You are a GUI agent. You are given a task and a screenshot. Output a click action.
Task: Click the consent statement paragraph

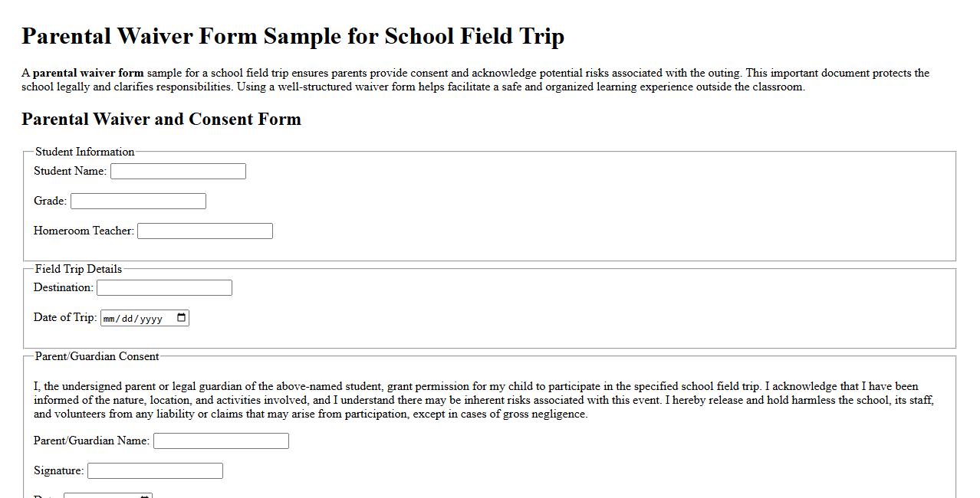pyautogui.click(x=483, y=400)
